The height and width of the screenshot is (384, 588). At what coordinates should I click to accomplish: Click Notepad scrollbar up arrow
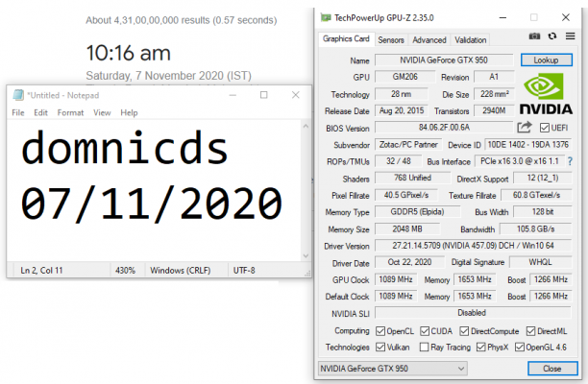coord(306,127)
